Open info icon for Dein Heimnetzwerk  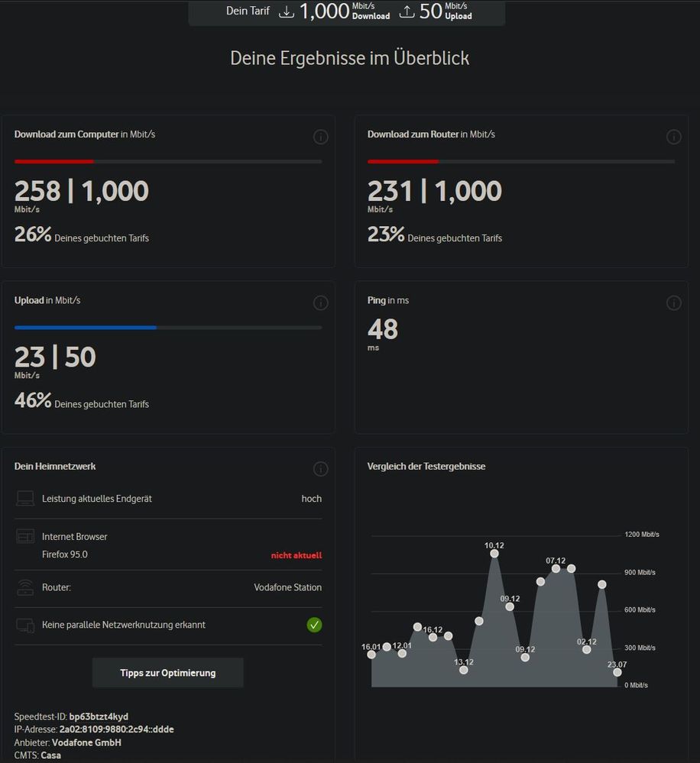tap(320, 469)
